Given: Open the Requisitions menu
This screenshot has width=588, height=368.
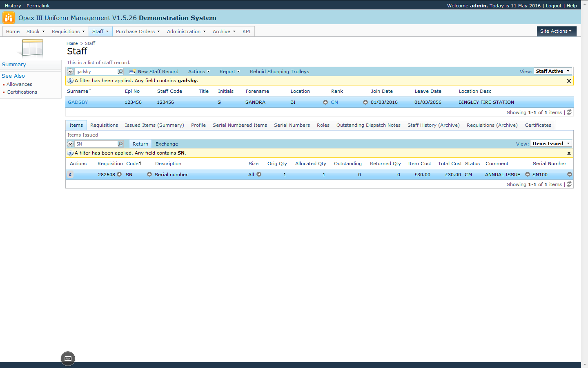Looking at the screenshot, I should tap(68, 31).
